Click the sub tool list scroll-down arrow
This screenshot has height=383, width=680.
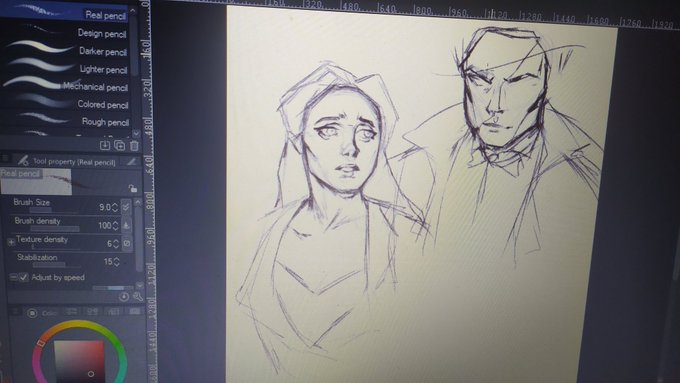(135, 134)
